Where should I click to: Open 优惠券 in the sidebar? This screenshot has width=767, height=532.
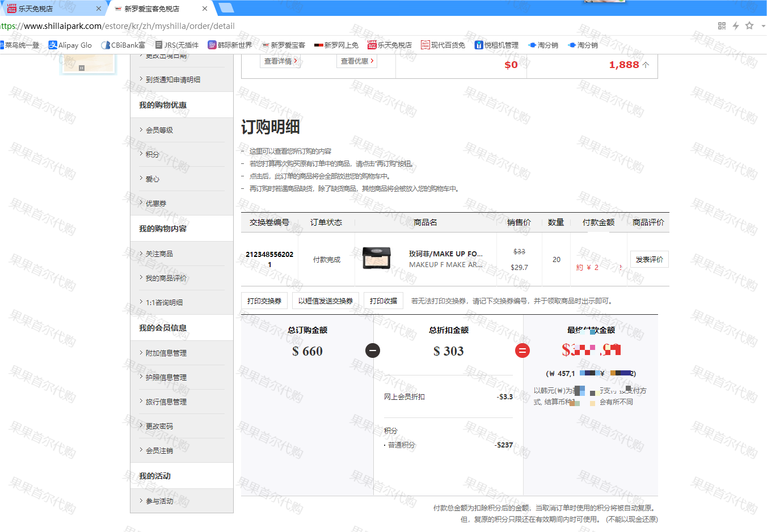click(x=156, y=203)
